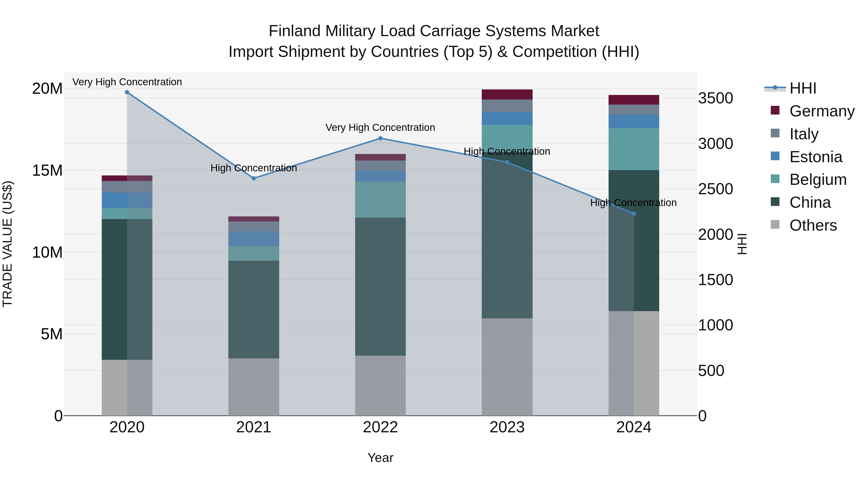The image size is (868, 488).
Task: Click the 15M tick on trade value axis
Action: pos(47,170)
